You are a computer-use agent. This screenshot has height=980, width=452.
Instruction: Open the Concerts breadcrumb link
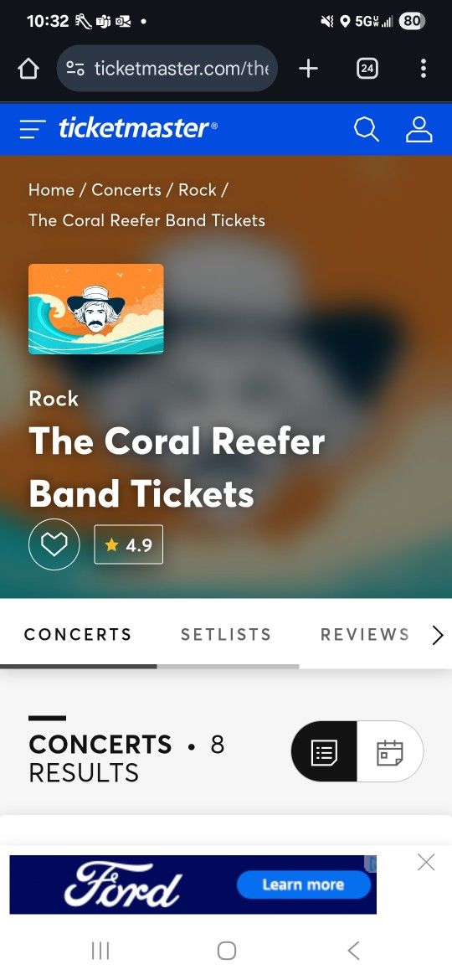[x=126, y=190]
